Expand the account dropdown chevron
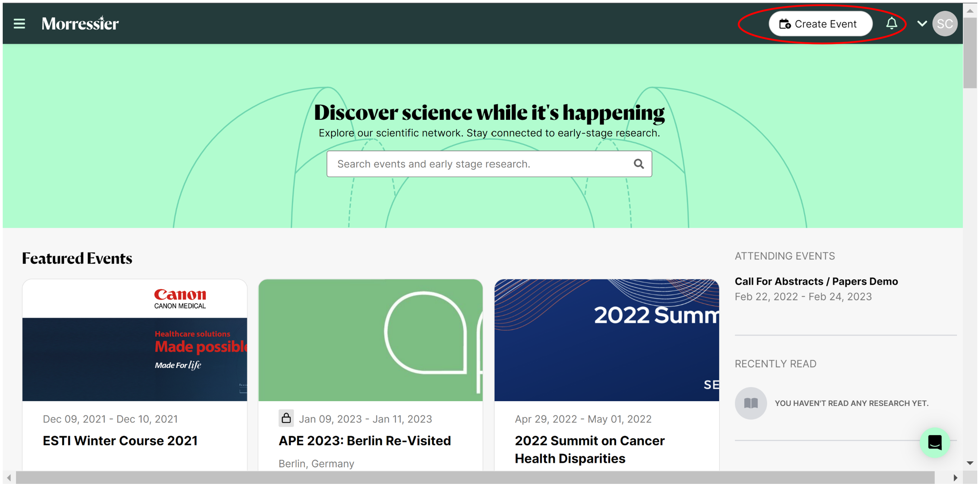This screenshot has height=486, width=980. click(922, 24)
